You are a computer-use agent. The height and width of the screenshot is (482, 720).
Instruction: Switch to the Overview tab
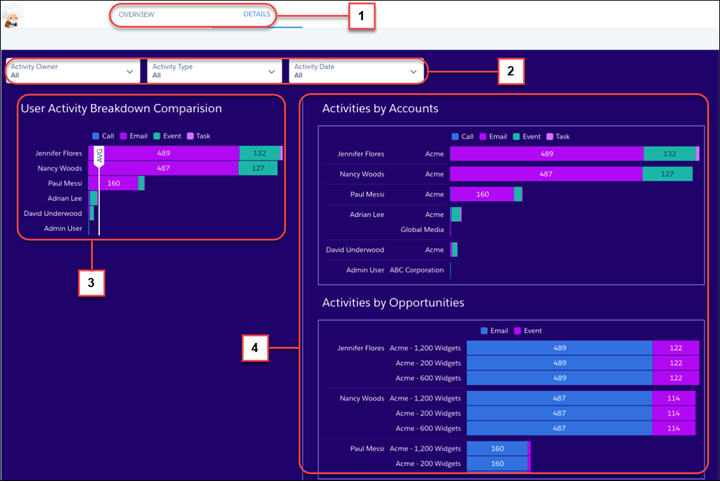136,15
